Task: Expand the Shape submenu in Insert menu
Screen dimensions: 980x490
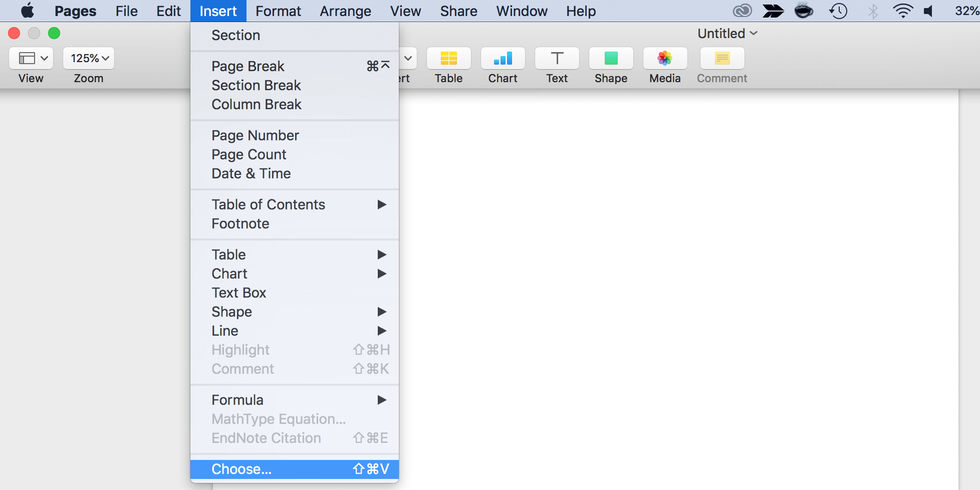Action: [x=231, y=312]
